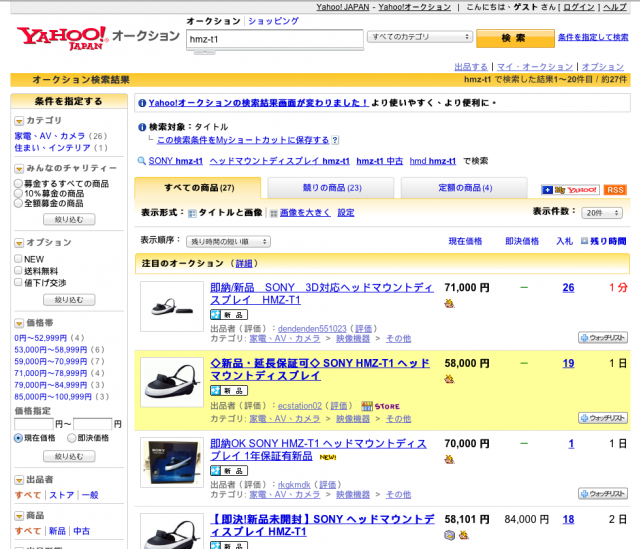Open the すべてのカテゴリ dropdown
640x549 pixels.
click(420, 37)
